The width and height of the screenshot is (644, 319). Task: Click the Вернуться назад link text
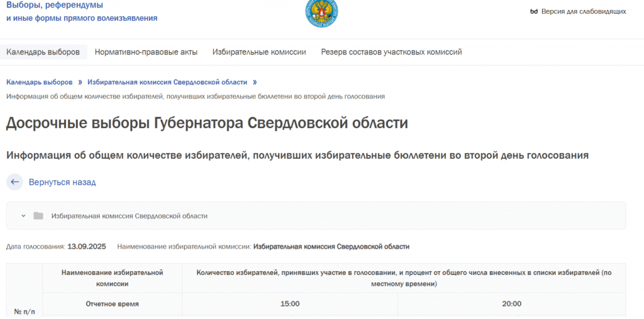click(62, 182)
